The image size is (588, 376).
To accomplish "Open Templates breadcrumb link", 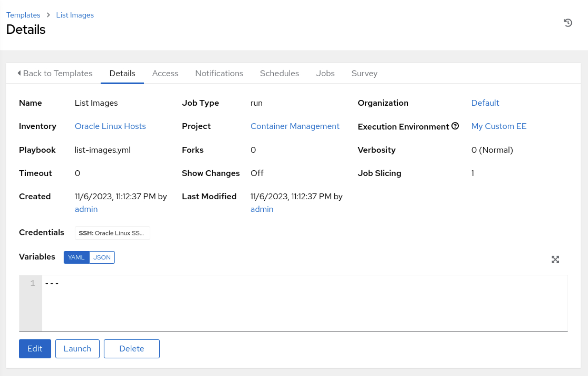I will point(23,15).
